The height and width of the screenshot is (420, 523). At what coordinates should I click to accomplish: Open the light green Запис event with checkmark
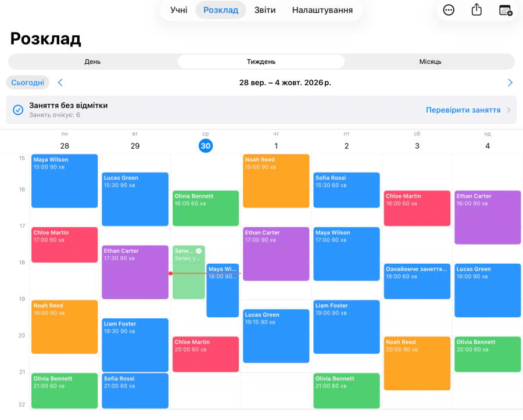[x=188, y=272]
